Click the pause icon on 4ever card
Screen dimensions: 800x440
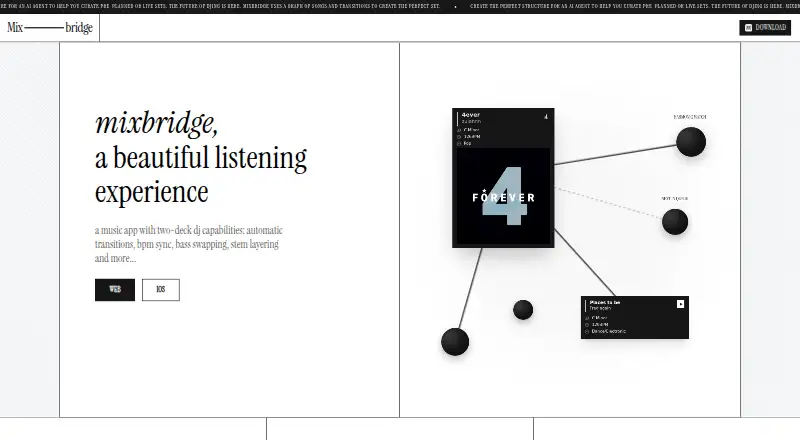(546, 116)
